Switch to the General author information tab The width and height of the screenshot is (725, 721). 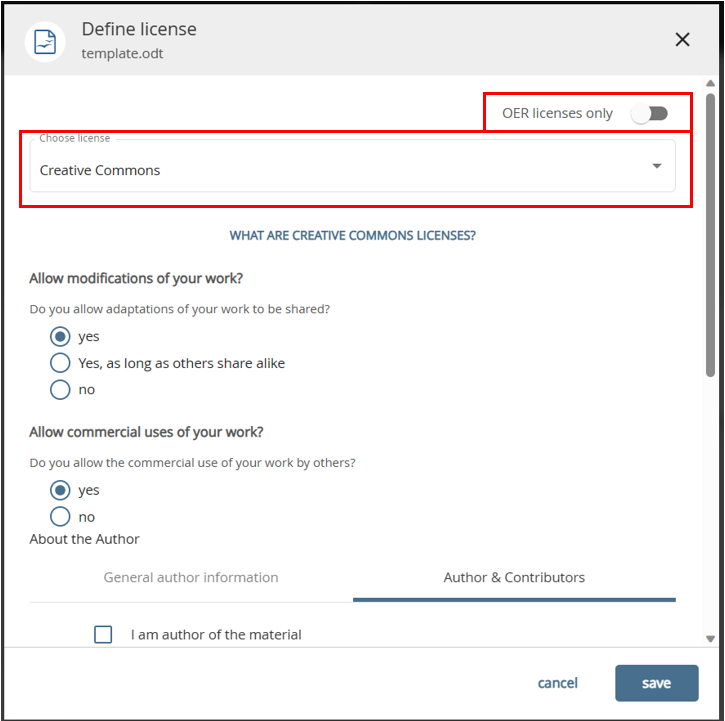191,577
